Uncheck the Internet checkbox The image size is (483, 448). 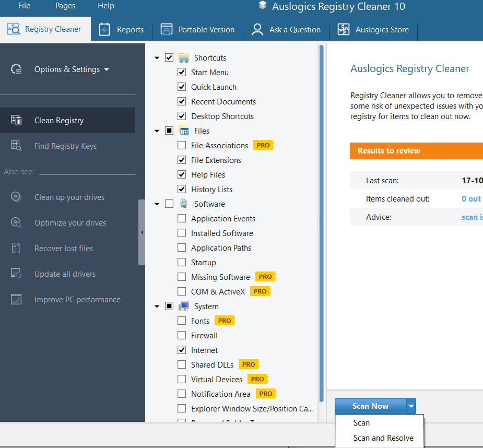(182, 350)
